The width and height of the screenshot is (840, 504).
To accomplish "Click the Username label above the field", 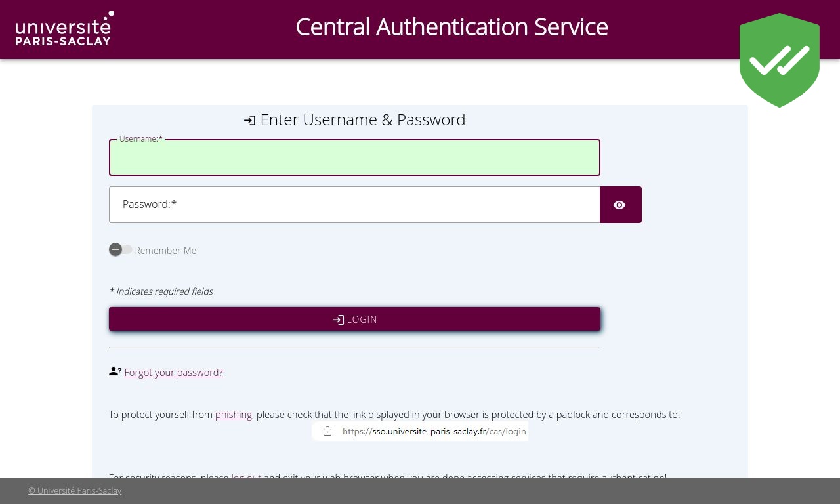I will 140,139.
